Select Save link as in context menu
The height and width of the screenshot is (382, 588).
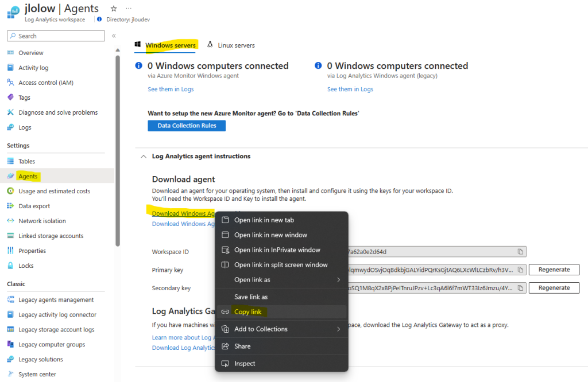[281, 297]
